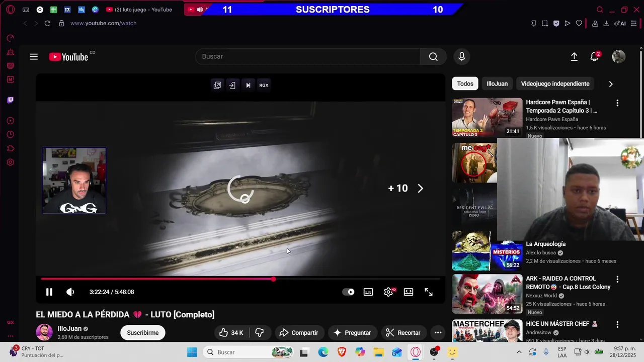Click the Preguntar button
Image resolution: width=644 pixels, height=362 pixels.
[352, 333]
